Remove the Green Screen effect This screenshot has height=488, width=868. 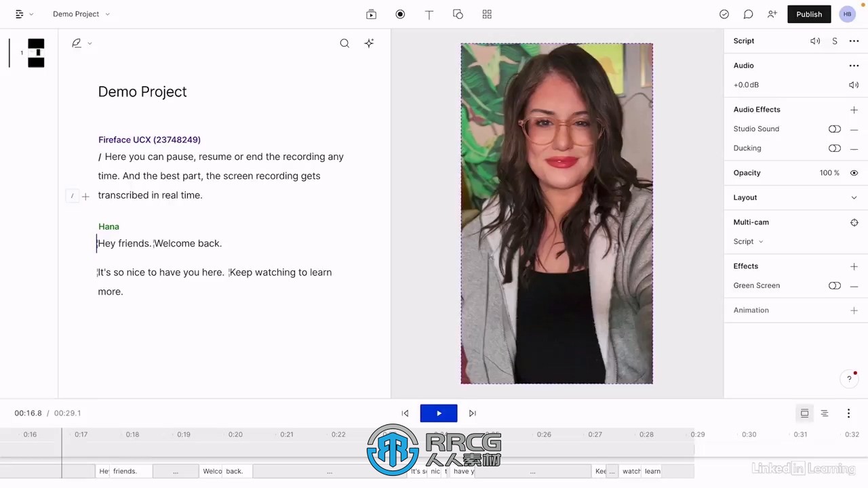coord(854,286)
